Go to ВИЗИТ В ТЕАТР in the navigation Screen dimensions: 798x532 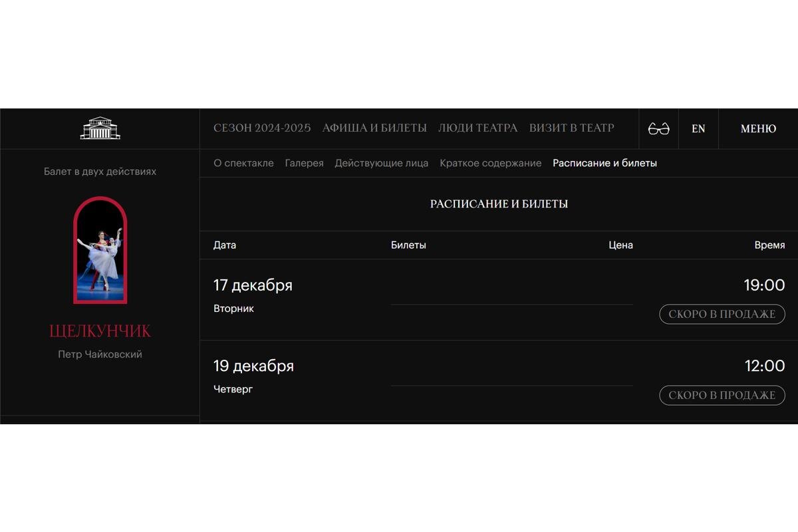pos(572,128)
